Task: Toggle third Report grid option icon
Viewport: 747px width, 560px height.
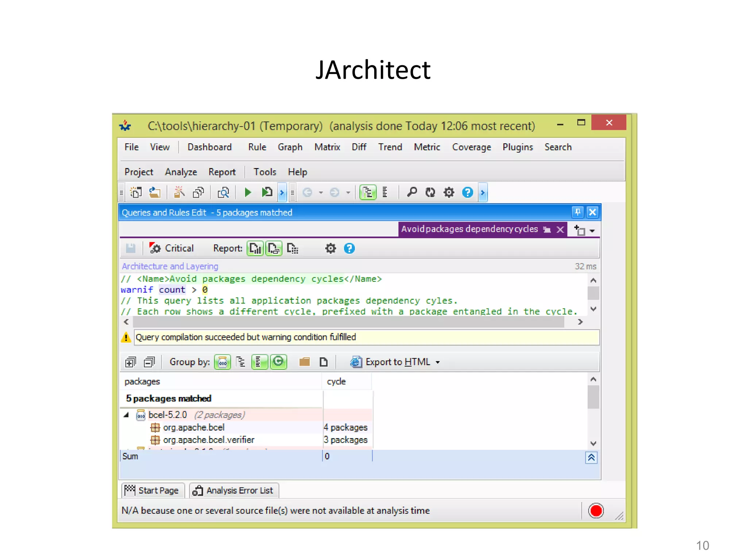Action: pos(293,248)
